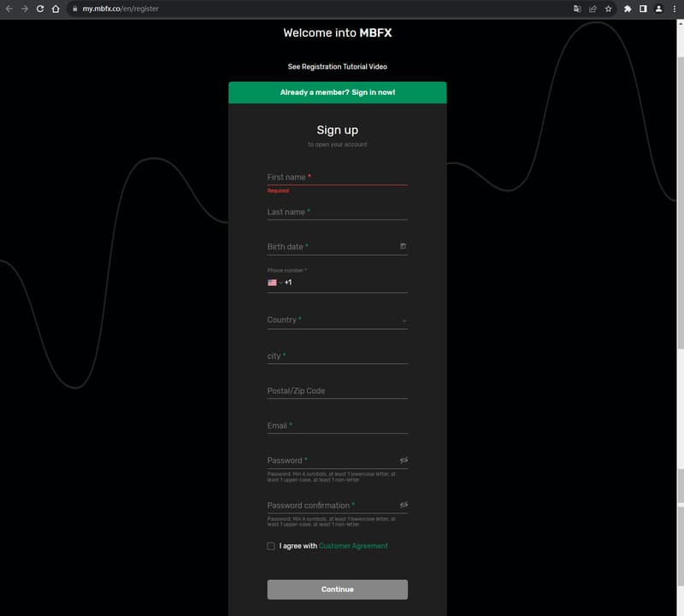
Task: Open the browser profile icon
Action: pyautogui.click(x=658, y=9)
